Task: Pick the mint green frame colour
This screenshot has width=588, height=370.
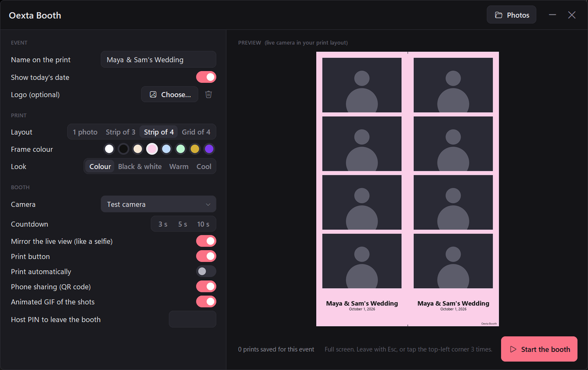Action: 181,149
